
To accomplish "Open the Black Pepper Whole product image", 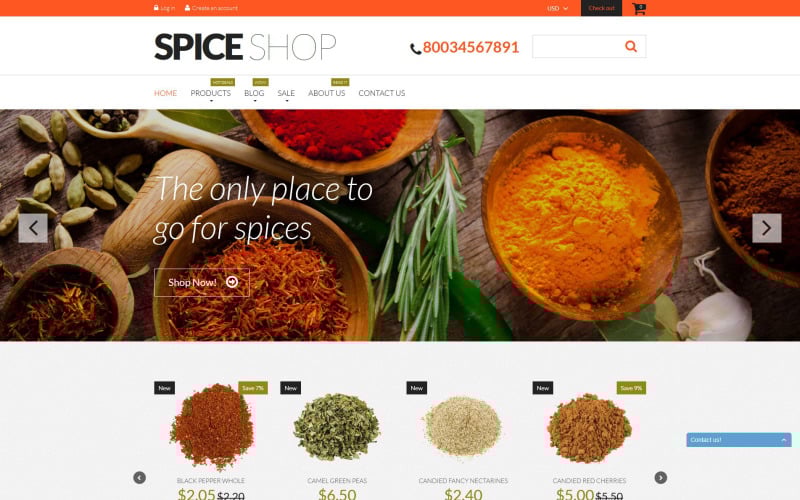I will tap(211, 427).
